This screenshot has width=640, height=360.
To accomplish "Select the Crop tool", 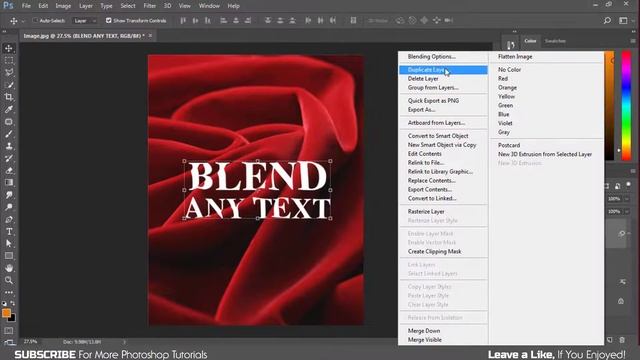I will (x=9, y=97).
